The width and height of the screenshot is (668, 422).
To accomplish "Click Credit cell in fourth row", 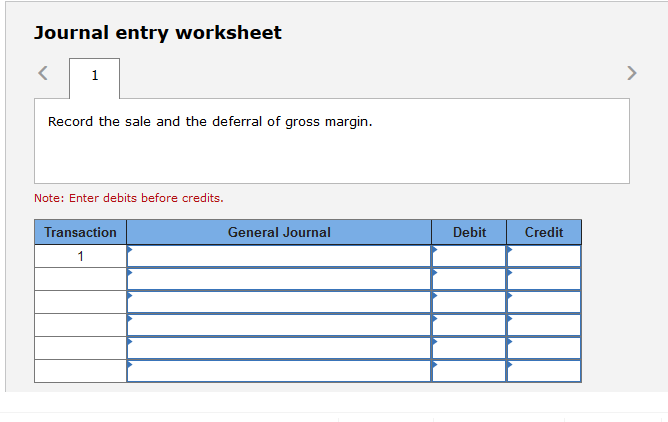I will pos(544,325).
